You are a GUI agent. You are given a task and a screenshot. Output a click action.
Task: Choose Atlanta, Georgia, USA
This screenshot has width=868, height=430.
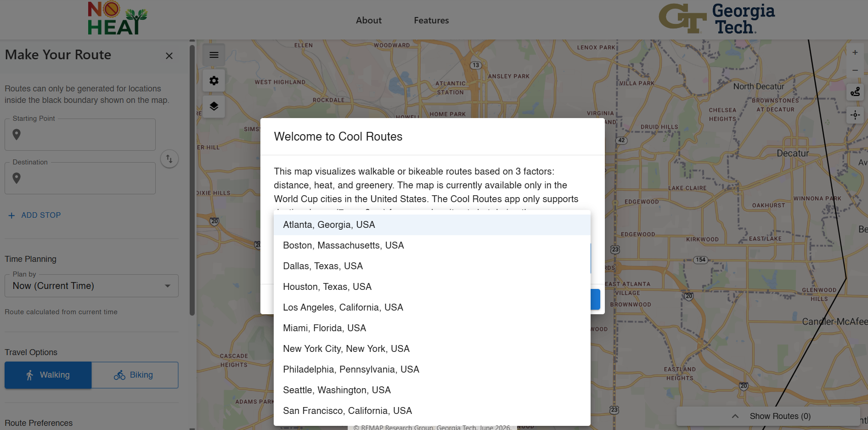tap(432, 225)
